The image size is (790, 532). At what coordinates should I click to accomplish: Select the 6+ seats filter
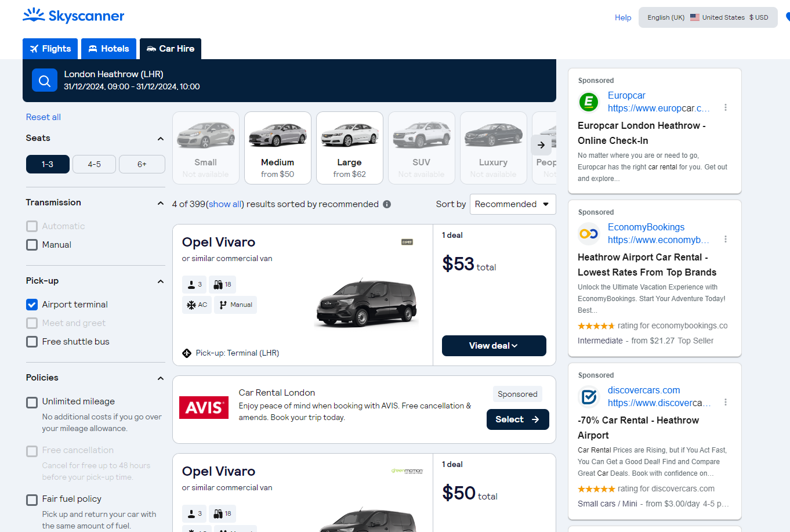coord(142,164)
